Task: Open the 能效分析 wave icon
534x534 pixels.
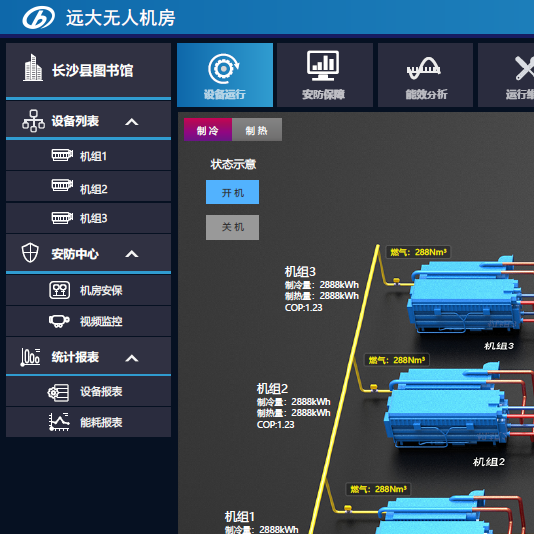Action: tap(424, 68)
